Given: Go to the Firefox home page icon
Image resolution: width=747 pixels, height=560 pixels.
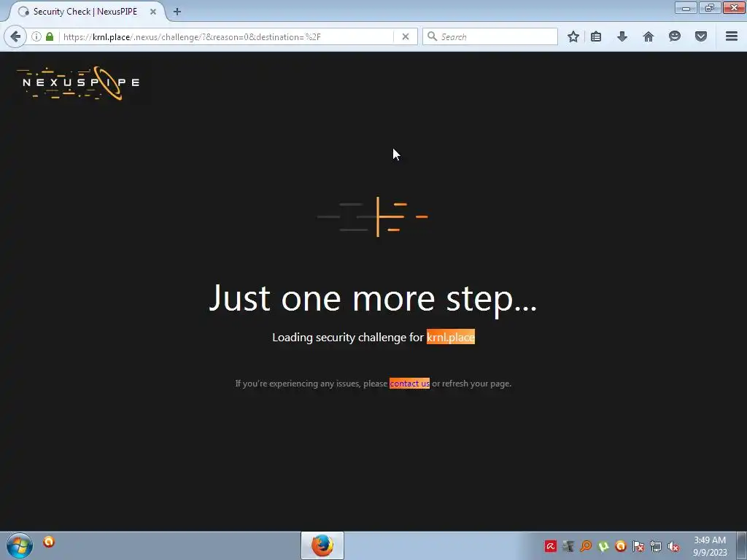Looking at the screenshot, I should [x=649, y=36].
